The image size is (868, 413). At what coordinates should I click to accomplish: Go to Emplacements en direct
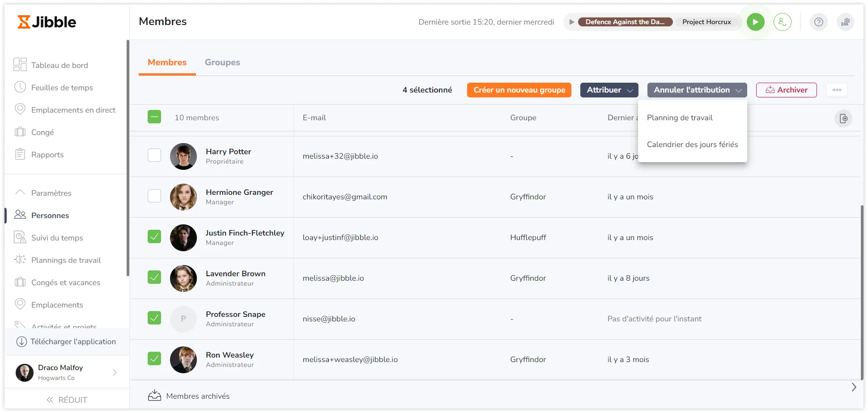(x=73, y=110)
